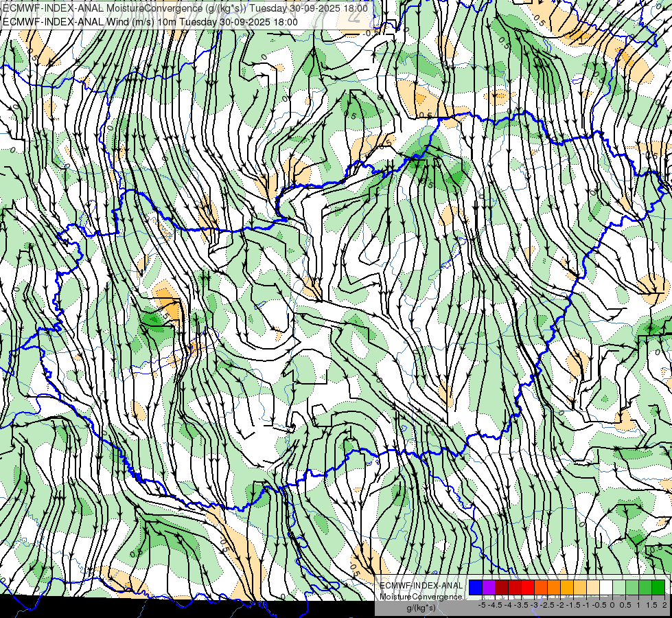
Task: Pick the darkest green legend swatch
Action: (658, 587)
